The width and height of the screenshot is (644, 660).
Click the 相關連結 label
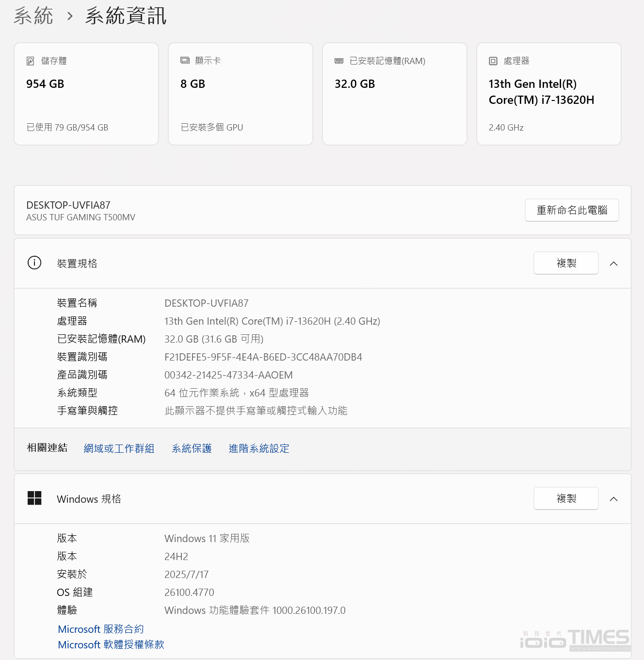tap(47, 448)
